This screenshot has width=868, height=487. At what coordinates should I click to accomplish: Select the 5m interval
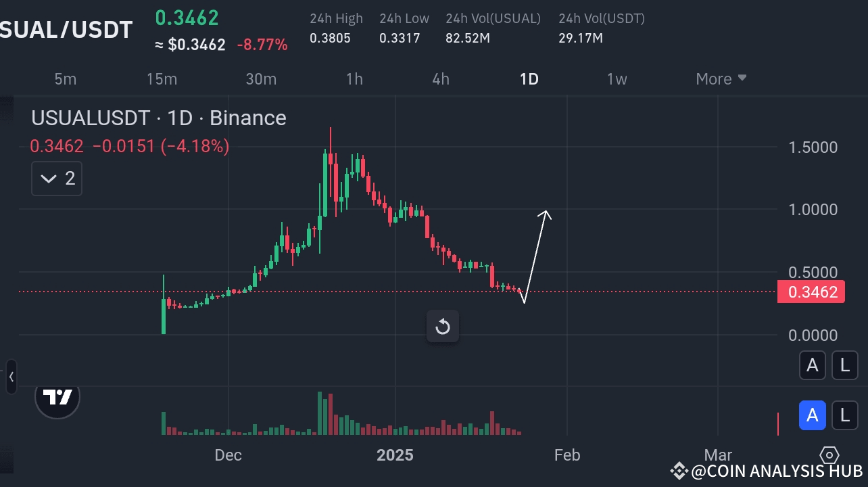coord(66,78)
